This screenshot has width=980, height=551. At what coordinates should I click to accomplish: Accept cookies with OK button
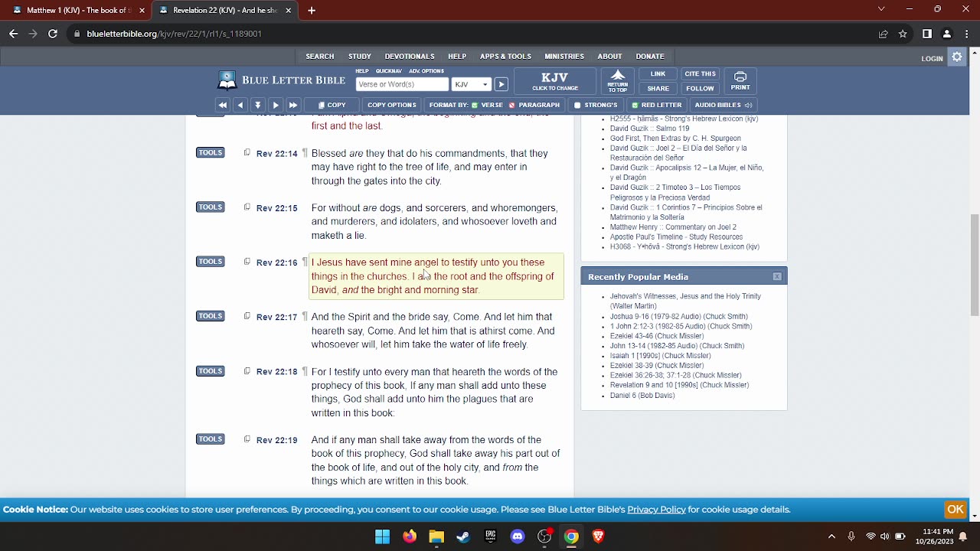(x=955, y=509)
